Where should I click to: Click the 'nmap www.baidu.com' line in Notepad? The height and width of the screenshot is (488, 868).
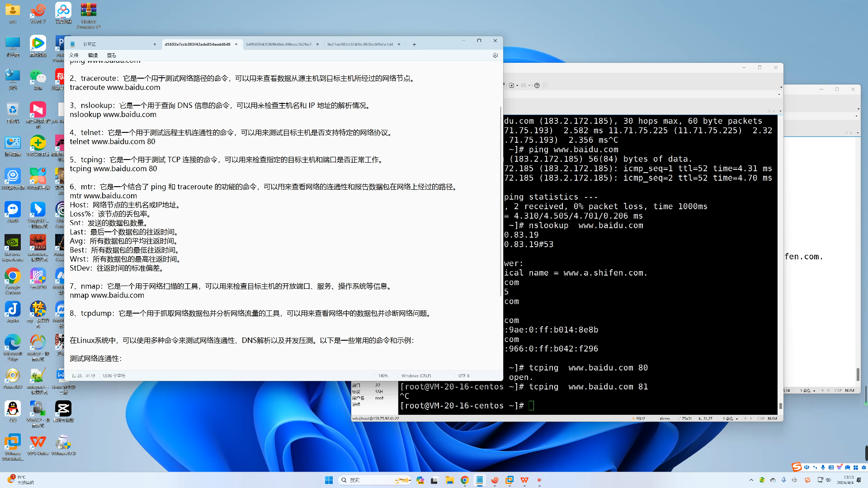[x=107, y=295]
